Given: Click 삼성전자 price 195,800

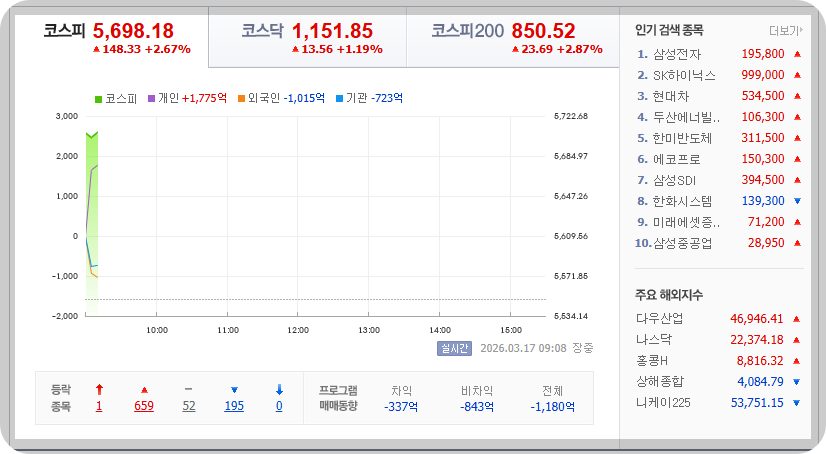Looking at the screenshot, I should click(x=763, y=54).
